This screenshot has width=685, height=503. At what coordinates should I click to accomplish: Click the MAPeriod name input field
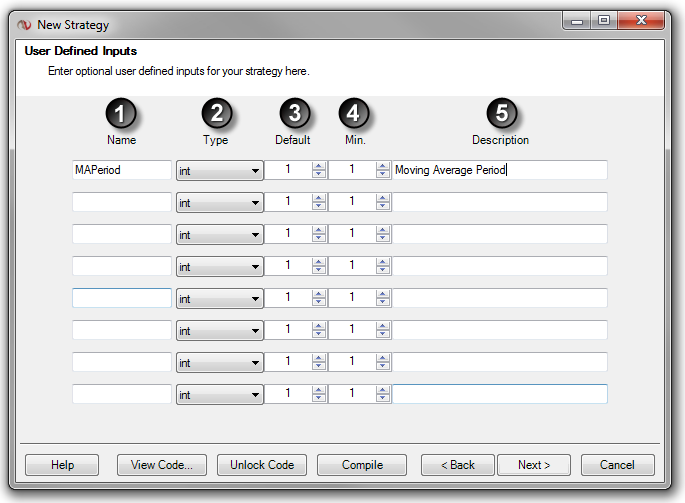click(x=122, y=170)
